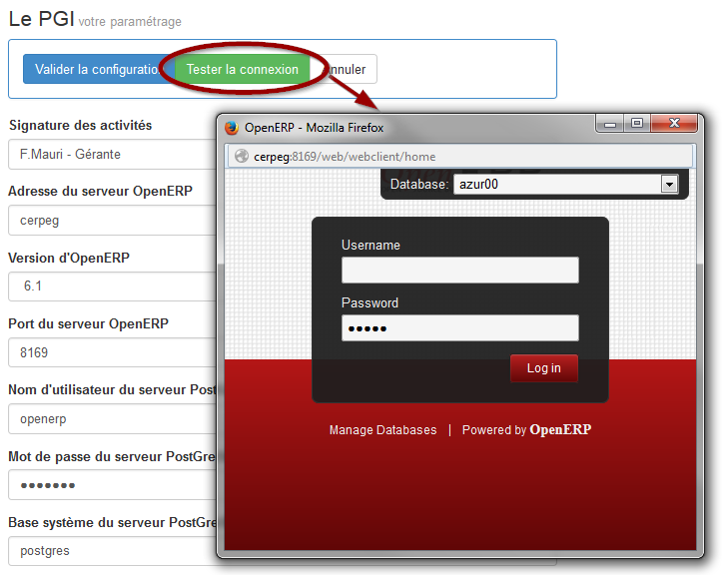The image size is (728, 575).
Task: Click the 'Le PGI' page heading
Action: coord(41,19)
